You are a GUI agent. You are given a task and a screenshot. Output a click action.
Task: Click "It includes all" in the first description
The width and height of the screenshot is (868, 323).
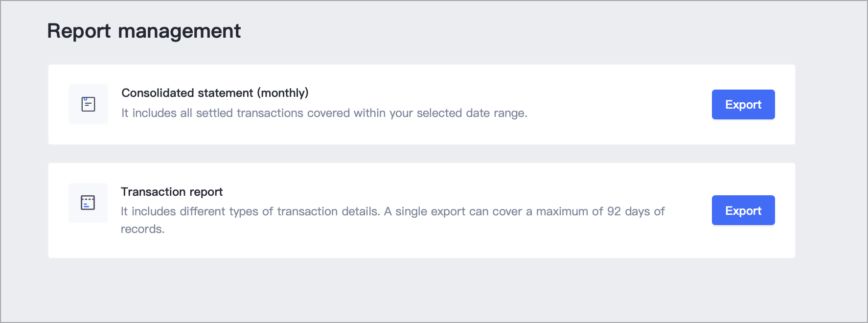pyautogui.click(x=157, y=113)
